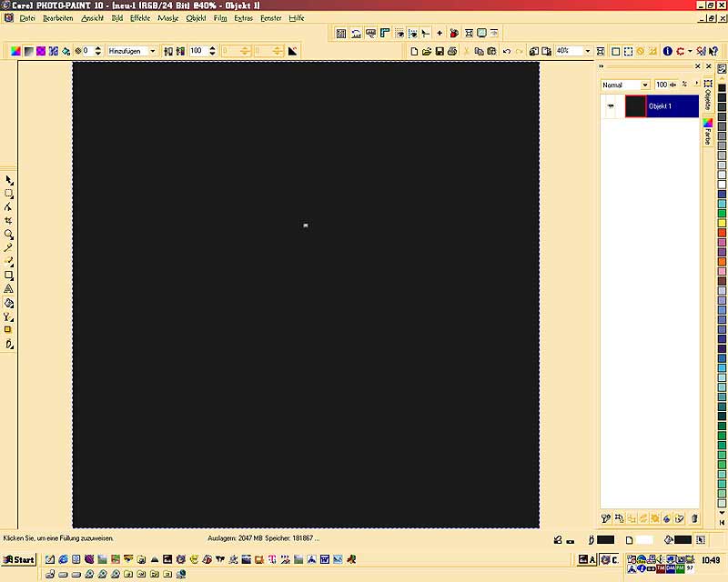Screen dimensions: 728x582
Task: Select the Objekt 1 layer thumbnail
Action: click(635, 106)
